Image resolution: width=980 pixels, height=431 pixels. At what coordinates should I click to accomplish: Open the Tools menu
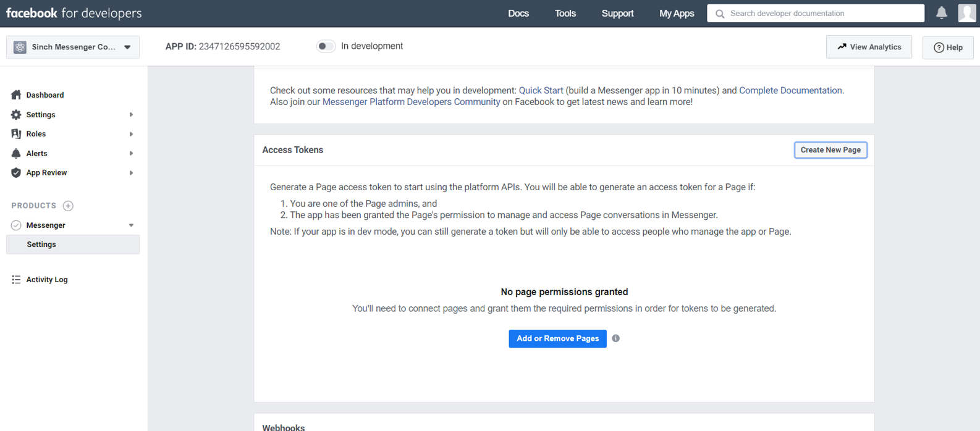565,13
